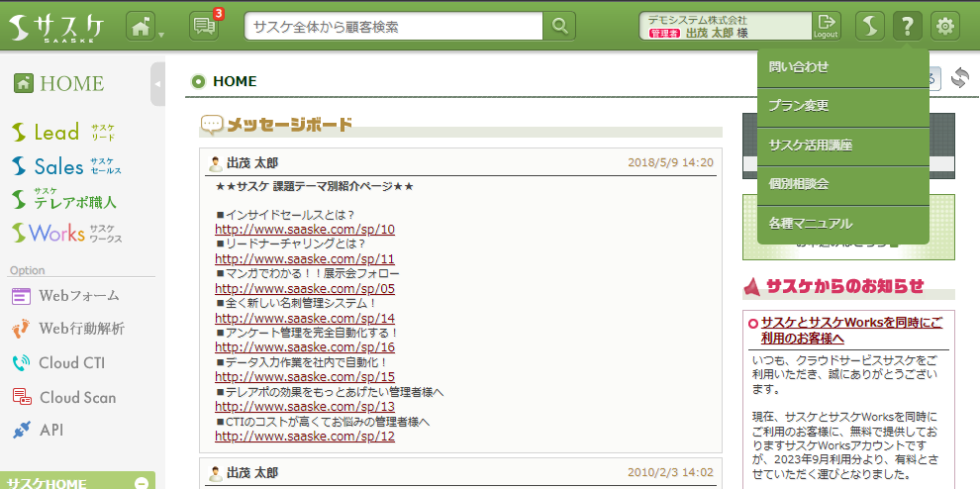The width and height of the screenshot is (980, 489).
Task: Click the customer search input field
Action: (394, 27)
